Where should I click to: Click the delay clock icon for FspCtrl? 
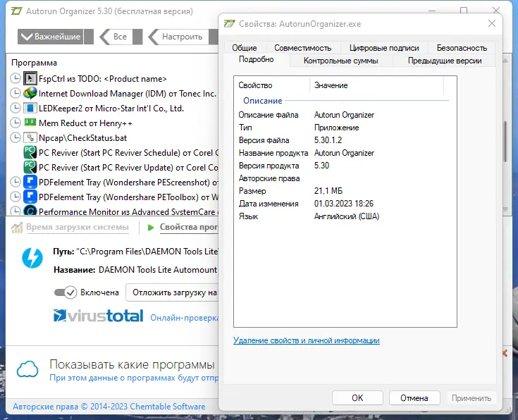click(16, 79)
